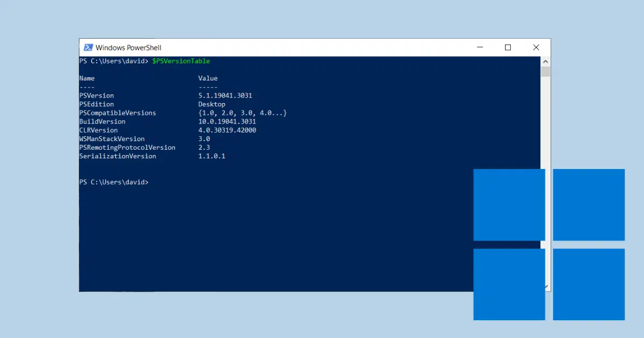Click the PSRemotingProtocolVersion row name
Viewport: 644px width, 338px height.
127,147
